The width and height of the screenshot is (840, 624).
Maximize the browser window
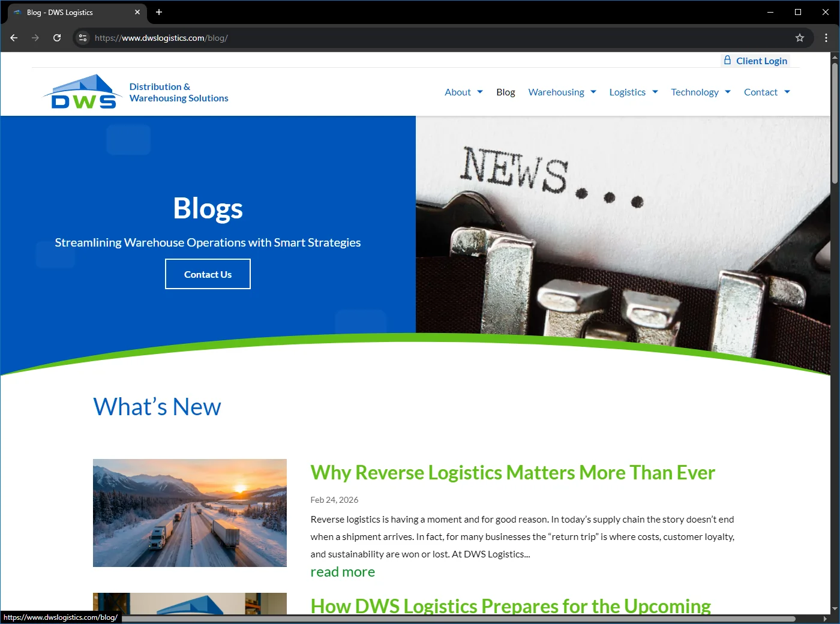[x=798, y=12]
